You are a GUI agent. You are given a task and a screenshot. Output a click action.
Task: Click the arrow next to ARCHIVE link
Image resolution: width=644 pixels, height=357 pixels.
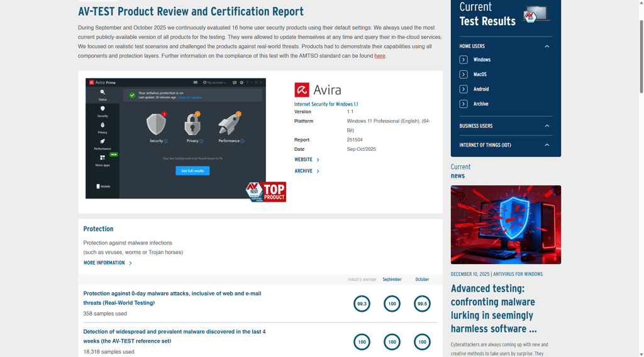pos(318,171)
